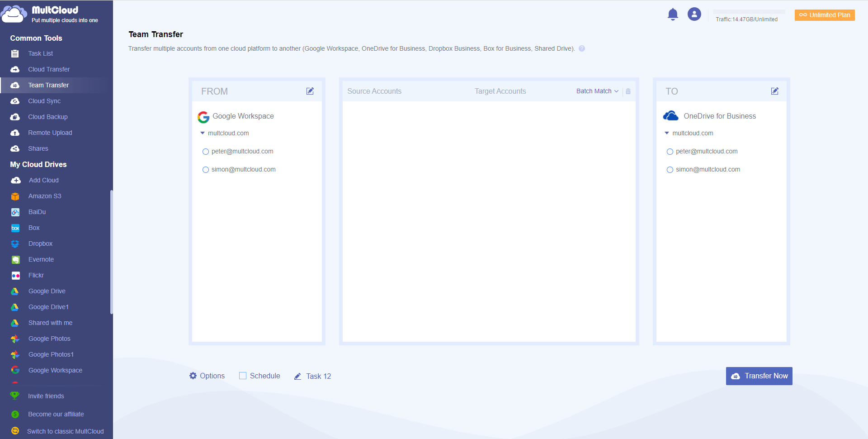
Task: Click the Unlimited Plan button
Action: point(825,15)
